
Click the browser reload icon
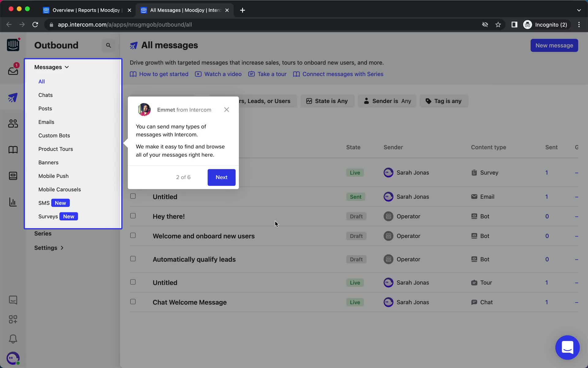pos(35,25)
